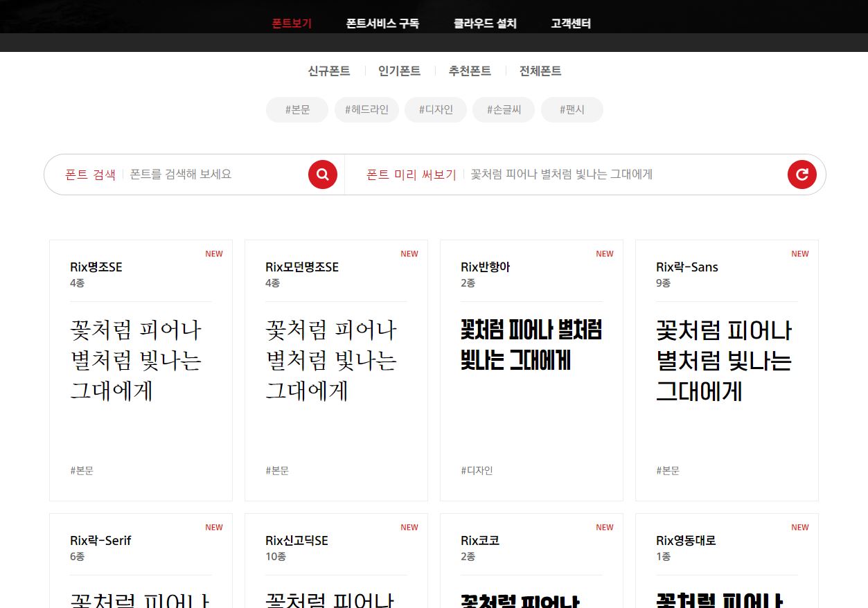Click the Rix락-Sans sample preview text

tap(724, 361)
